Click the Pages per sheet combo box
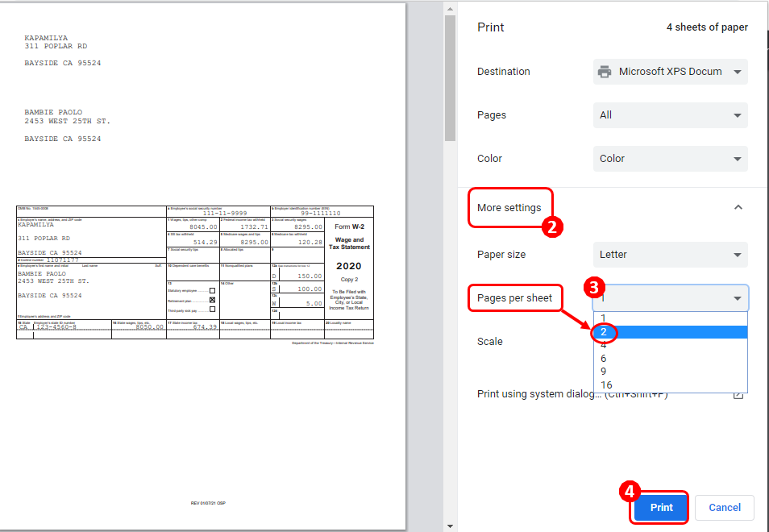This screenshot has height=532, width=769. [x=670, y=298]
